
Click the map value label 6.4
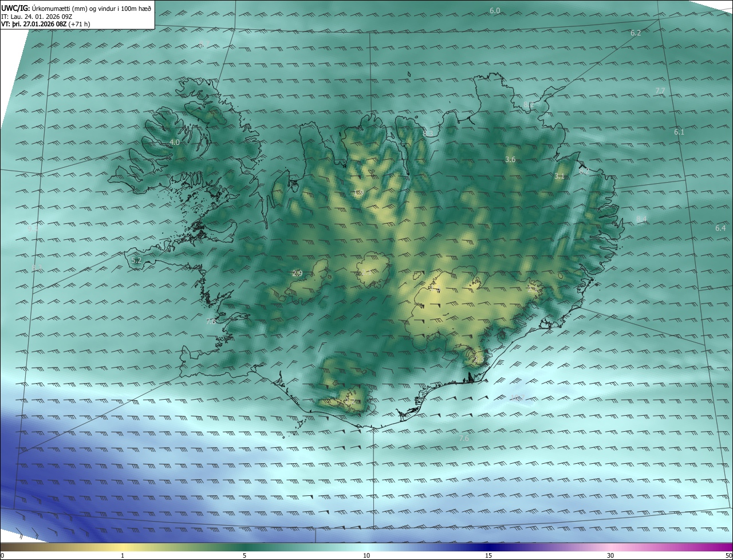pyautogui.click(x=720, y=228)
